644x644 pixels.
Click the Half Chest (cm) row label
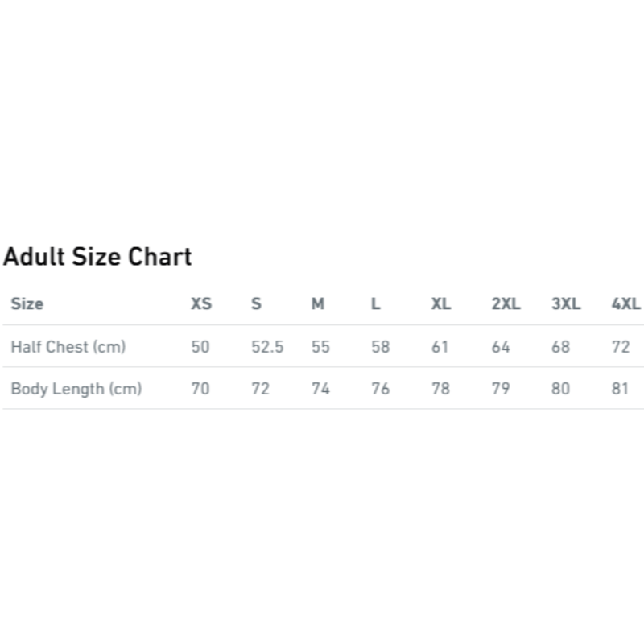pos(68,347)
